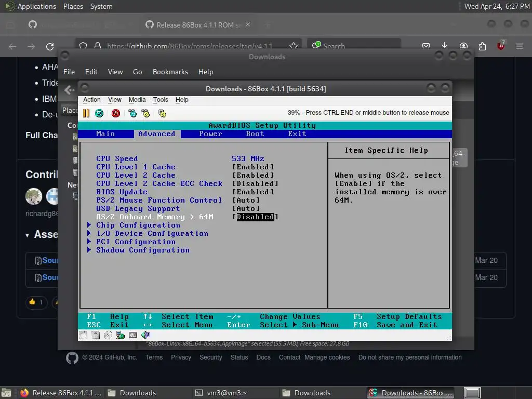The height and width of the screenshot is (399, 532).
Task: Open Applications menu in top panel
Action: pos(37,6)
